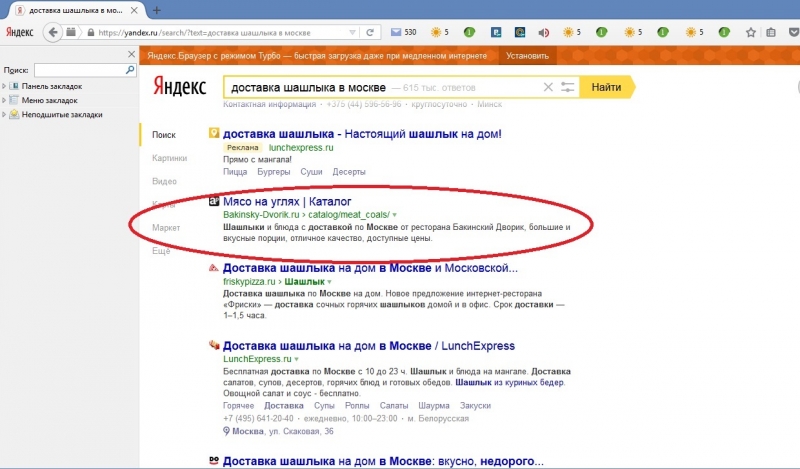Click the Yandex logo in browser toolbar
The width and height of the screenshot is (800, 469).
pos(19,32)
